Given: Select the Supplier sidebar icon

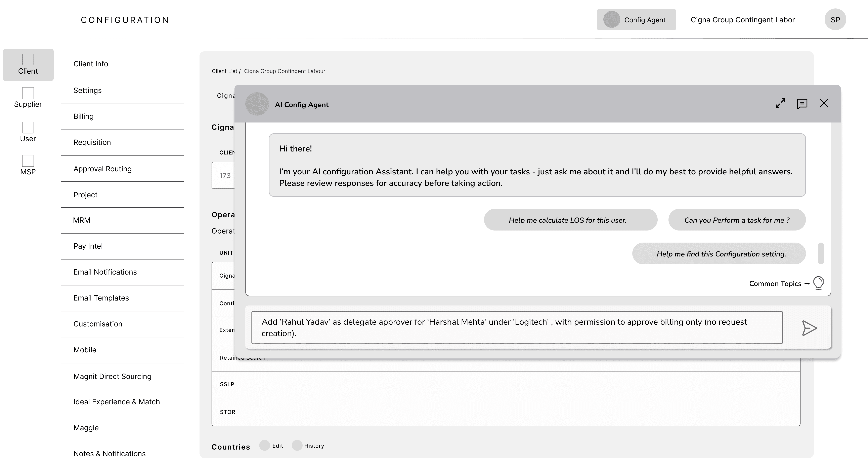Looking at the screenshot, I should 28,93.
